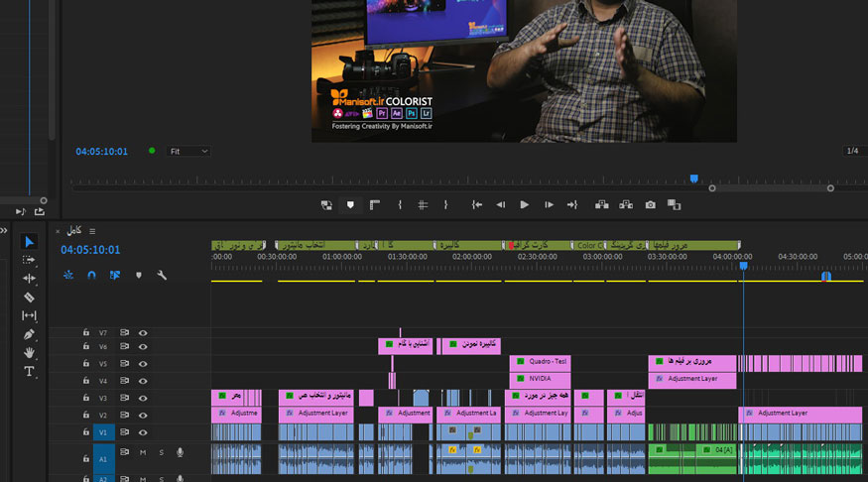Open the 1/4 playback resolution dropdown
Viewport: 868px width, 482px height.
tap(855, 151)
